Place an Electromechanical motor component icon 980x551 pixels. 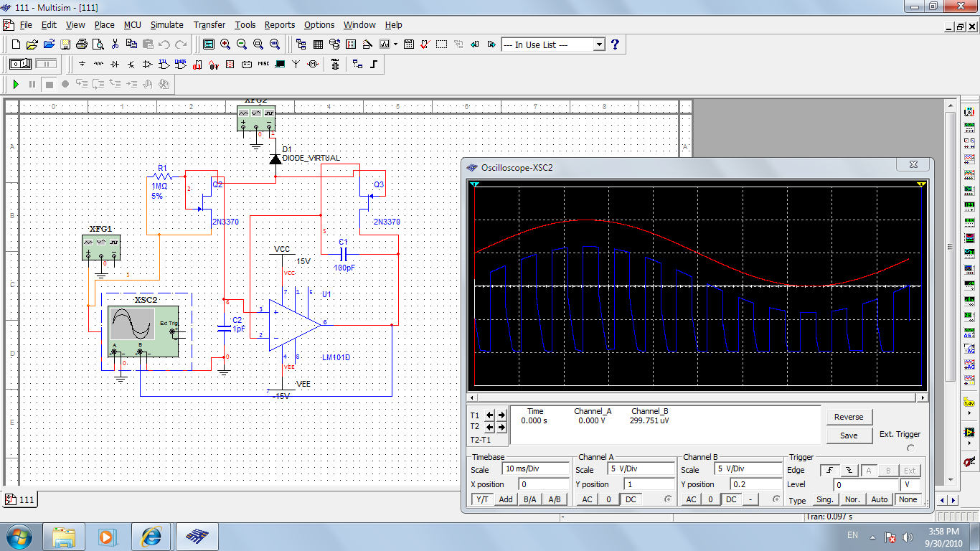pyautogui.click(x=313, y=64)
